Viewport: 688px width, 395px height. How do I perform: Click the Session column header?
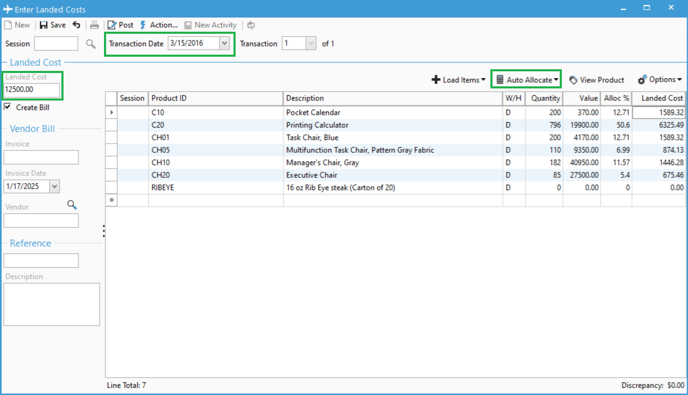133,98
